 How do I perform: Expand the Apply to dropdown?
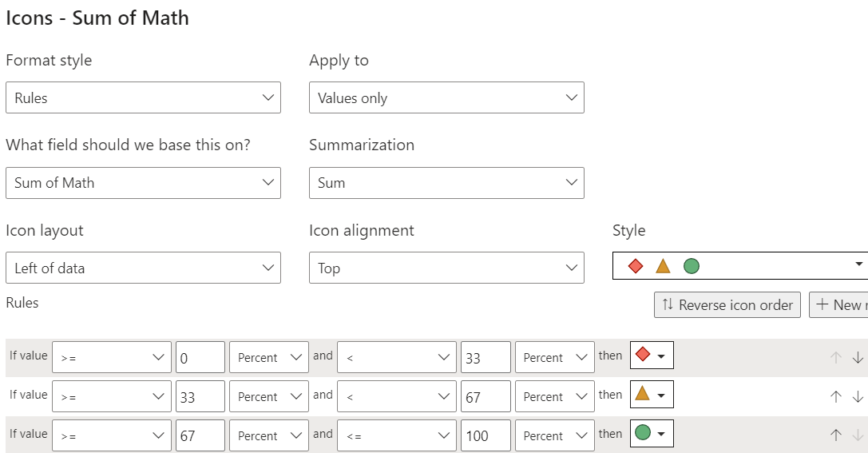click(x=446, y=97)
